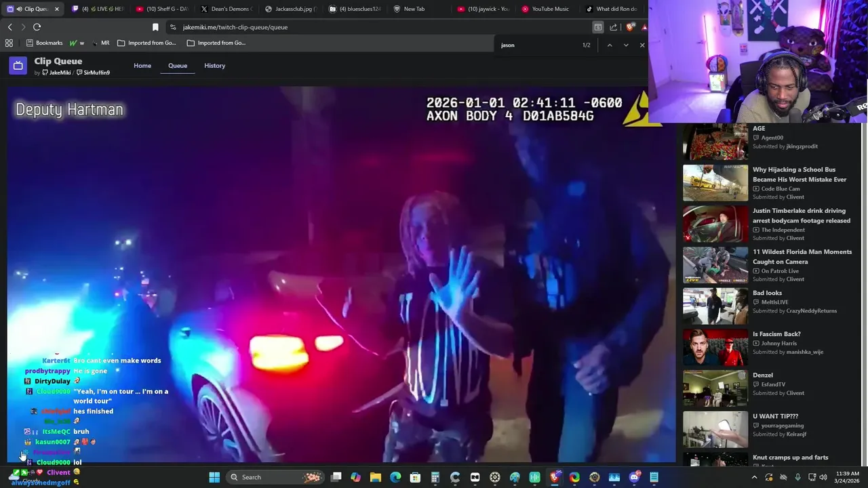Open the Task View icon in the taskbar

(x=336, y=477)
